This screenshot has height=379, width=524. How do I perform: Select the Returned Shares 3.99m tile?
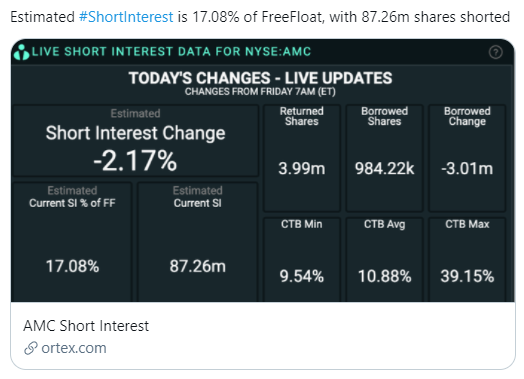[302, 158]
